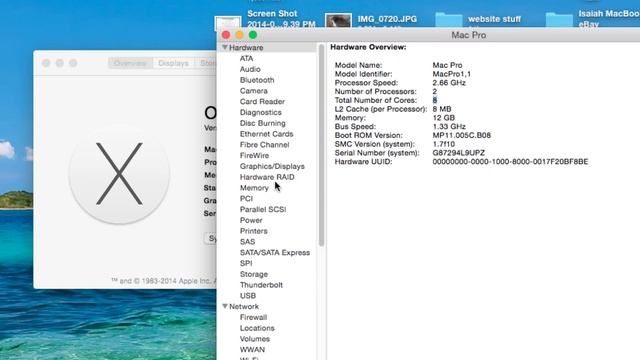Select Thunderbolt in the sidebar
Screen dimensions: 640x360
coord(261,285)
